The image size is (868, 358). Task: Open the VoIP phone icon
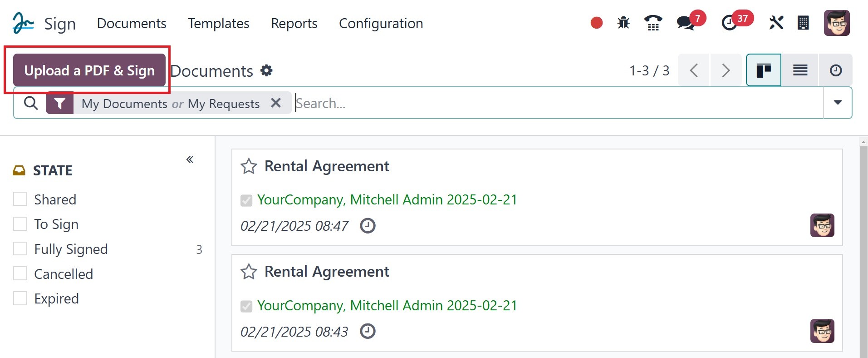(653, 23)
